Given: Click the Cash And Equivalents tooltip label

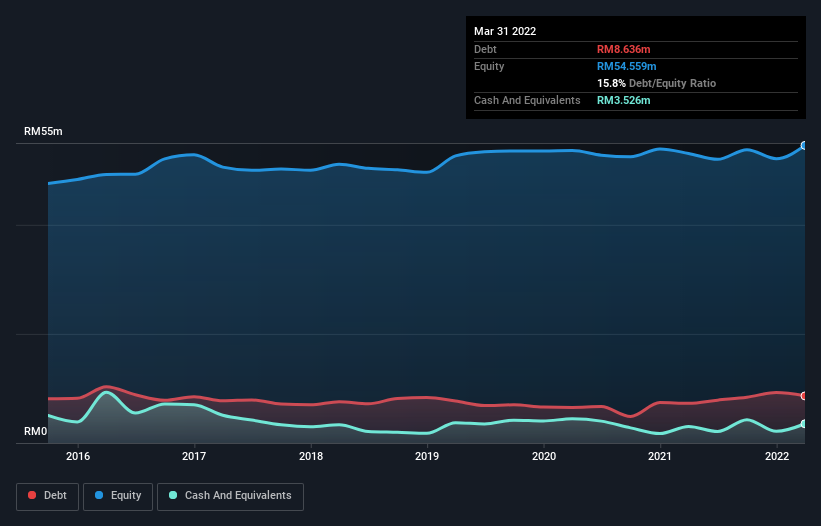Looking at the screenshot, I should coord(527,100).
